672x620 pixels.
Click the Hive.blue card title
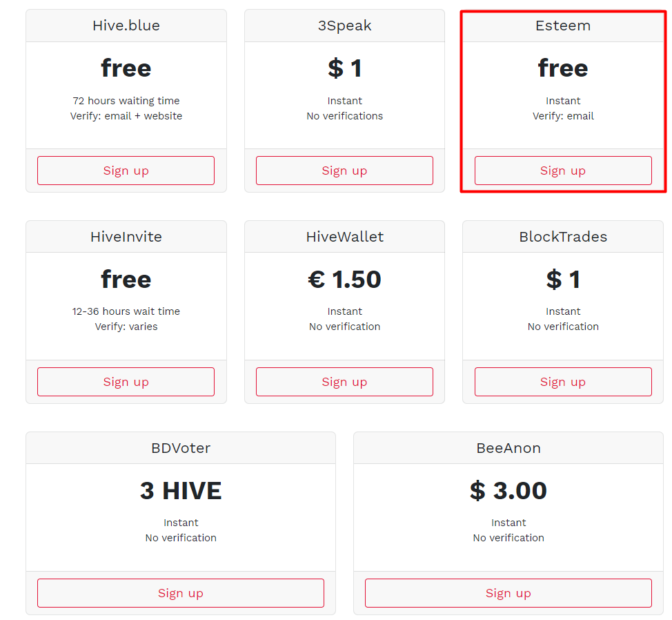pyautogui.click(x=126, y=26)
